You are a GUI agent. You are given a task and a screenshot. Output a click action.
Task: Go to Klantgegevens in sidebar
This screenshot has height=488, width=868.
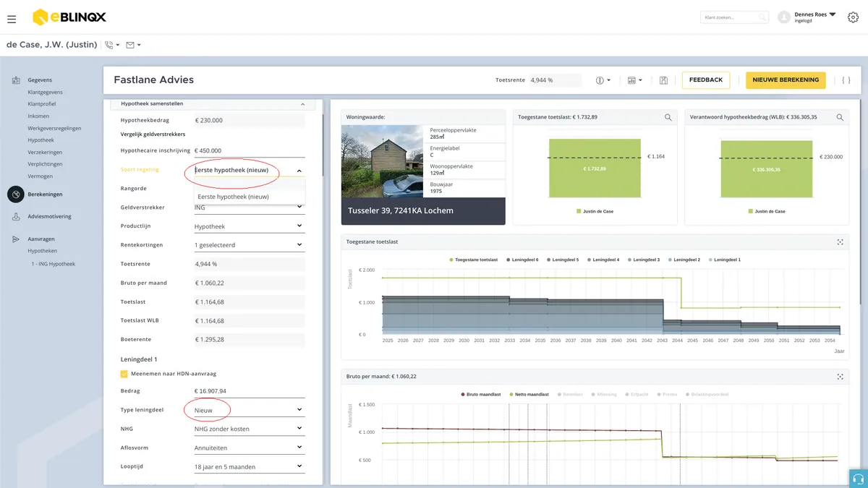pyautogui.click(x=45, y=93)
